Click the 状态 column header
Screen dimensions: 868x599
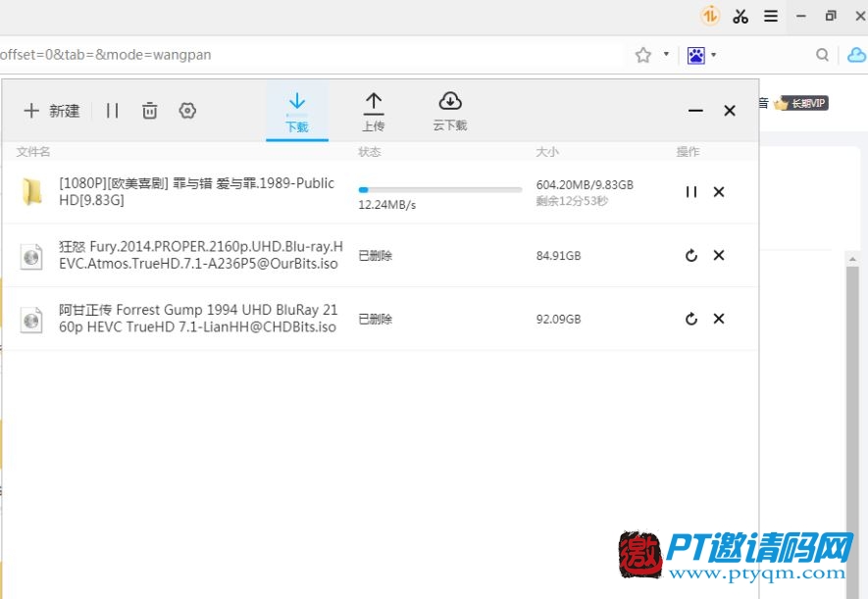pyautogui.click(x=369, y=152)
